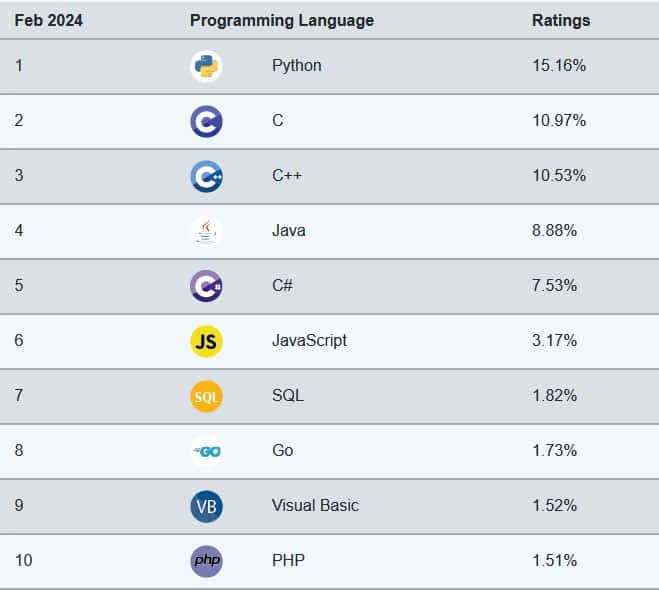Click the 8.88% Java rating
659x590 pixels.
click(x=555, y=231)
